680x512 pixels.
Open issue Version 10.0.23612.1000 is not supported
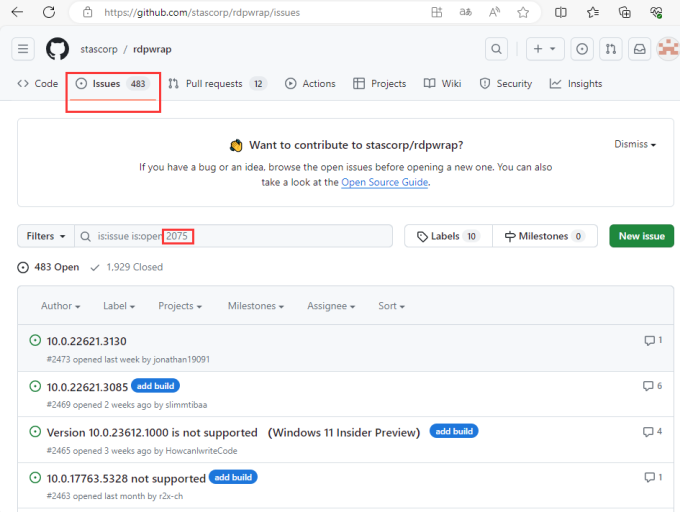tap(233, 432)
